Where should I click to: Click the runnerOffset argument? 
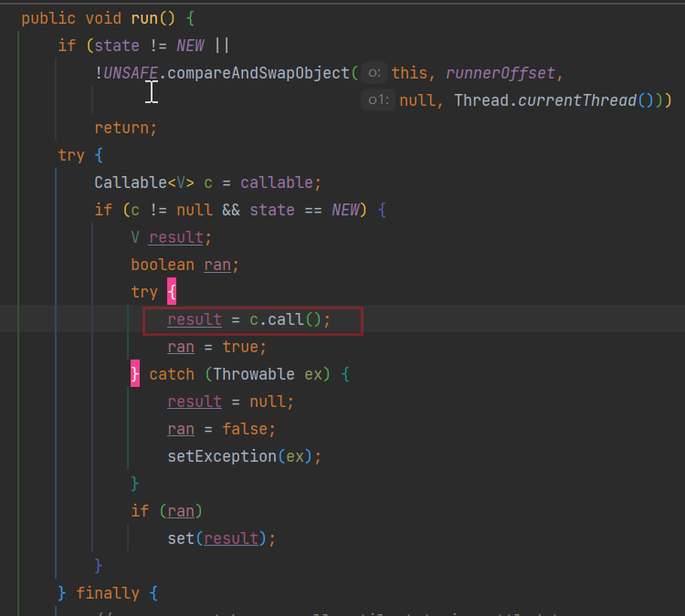click(505, 73)
